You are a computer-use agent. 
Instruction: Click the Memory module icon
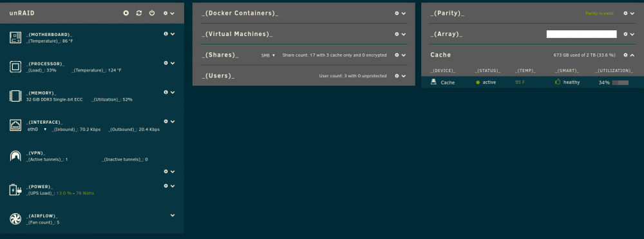[15, 96]
